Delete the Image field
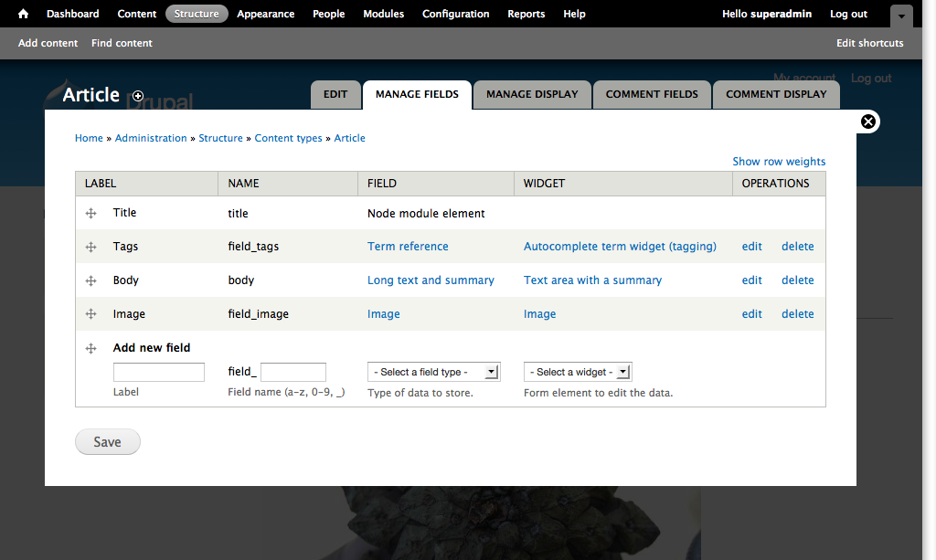 pos(797,314)
